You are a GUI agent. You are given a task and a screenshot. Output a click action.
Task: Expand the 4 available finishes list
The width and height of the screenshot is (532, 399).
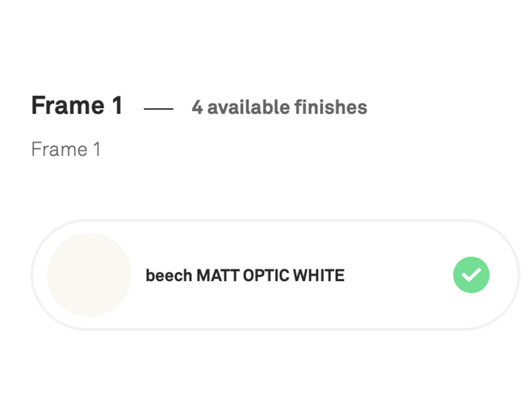coord(279,107)
